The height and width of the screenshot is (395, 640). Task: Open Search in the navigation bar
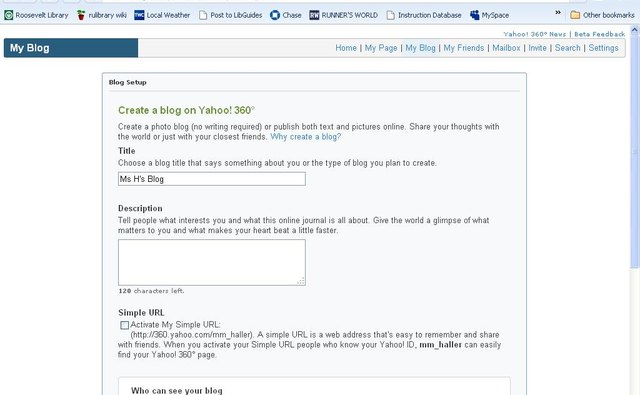(x=567, y=48)
